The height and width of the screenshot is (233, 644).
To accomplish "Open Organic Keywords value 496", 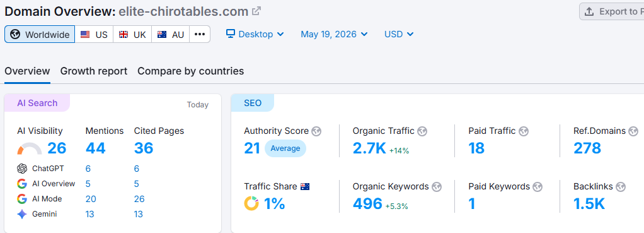I will (x=367, y=203).
